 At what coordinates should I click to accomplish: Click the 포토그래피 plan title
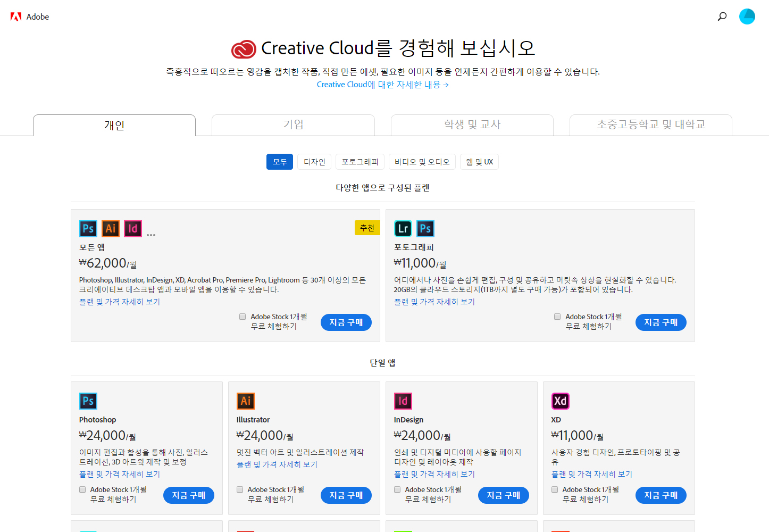point(414,247)
